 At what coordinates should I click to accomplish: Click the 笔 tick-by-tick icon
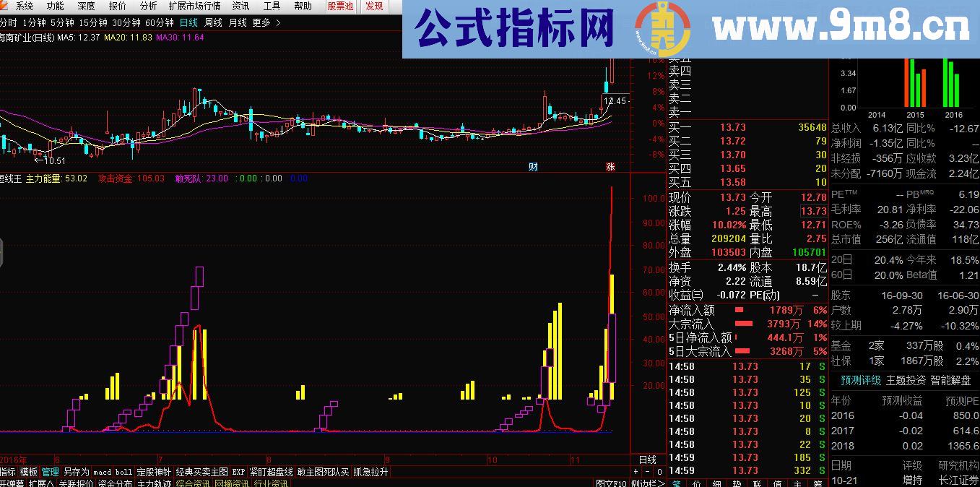676,481
